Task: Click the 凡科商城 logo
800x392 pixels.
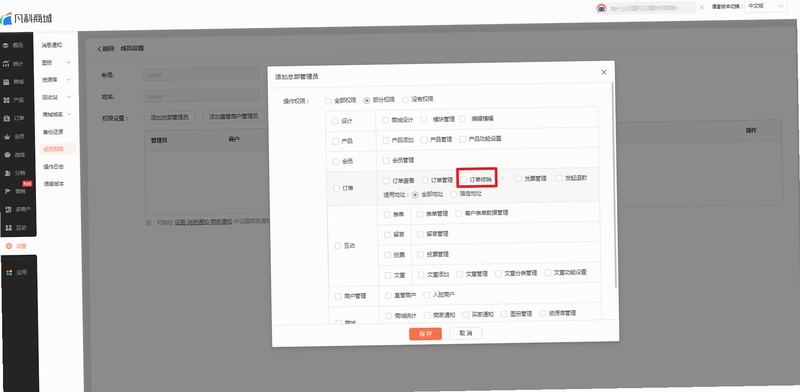Action: (27, 19)
